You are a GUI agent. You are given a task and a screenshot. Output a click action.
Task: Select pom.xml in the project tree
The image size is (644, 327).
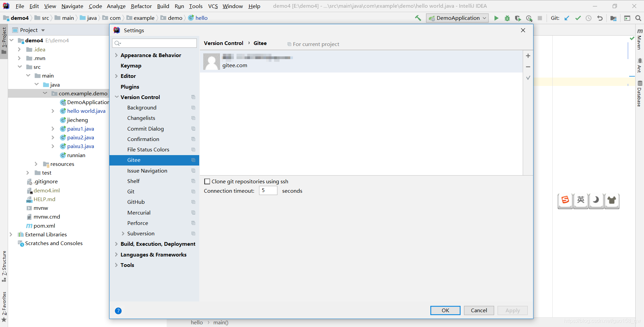(x=44, y=226)
